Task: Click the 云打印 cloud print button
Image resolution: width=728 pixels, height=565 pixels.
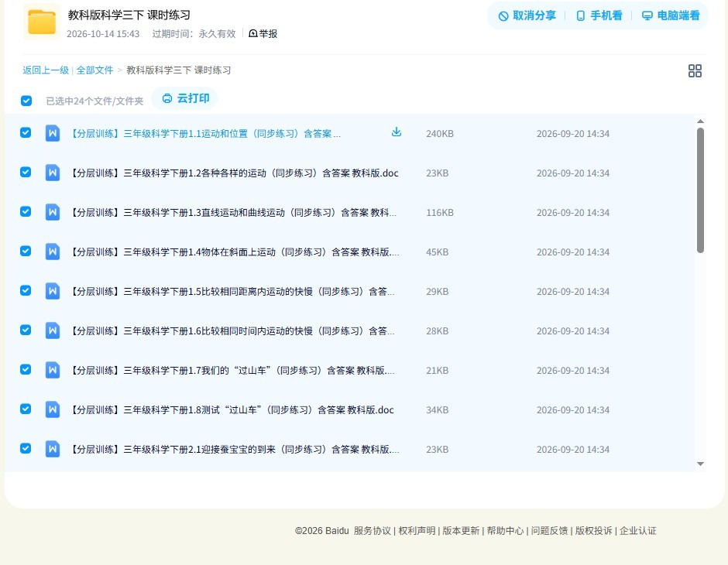Action: 185,98
